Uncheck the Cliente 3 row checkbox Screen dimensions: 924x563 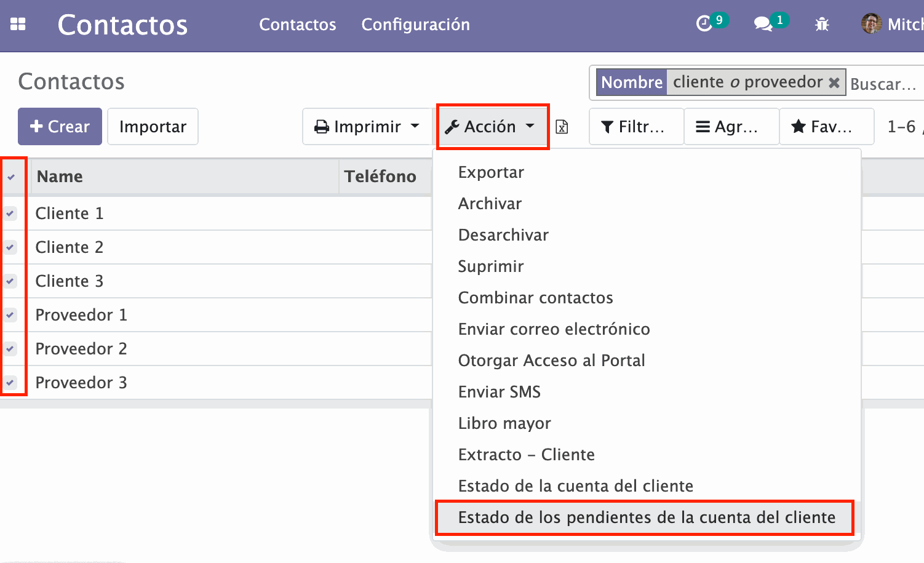[x=10, y=281]
